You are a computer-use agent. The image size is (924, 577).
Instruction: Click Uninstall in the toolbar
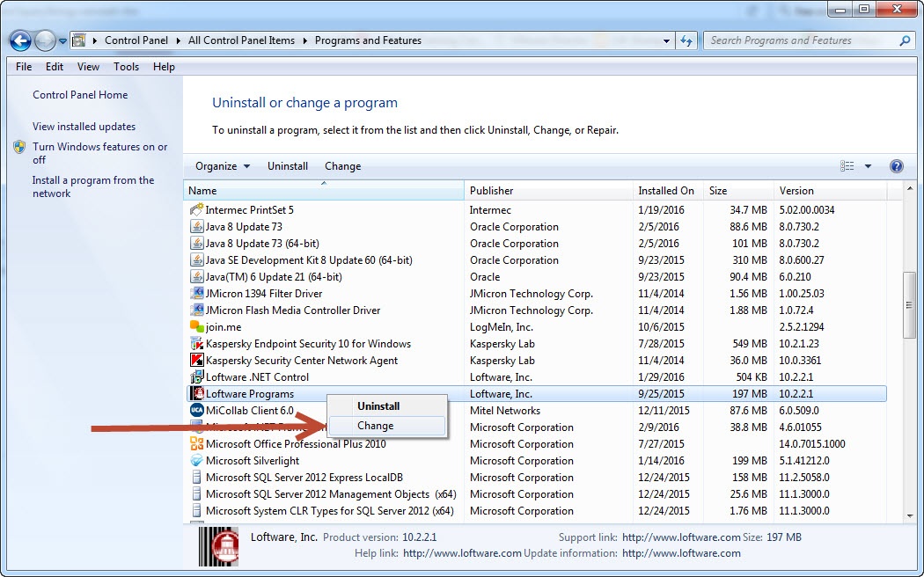pyautogui.click(x=288, y=166)
